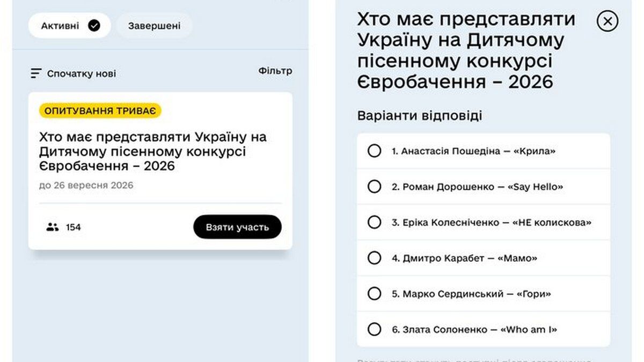Viewport: 644px width, 362px height.
Task: Click the Варіанти відповіді heading
Action: [x=420, y=115]
